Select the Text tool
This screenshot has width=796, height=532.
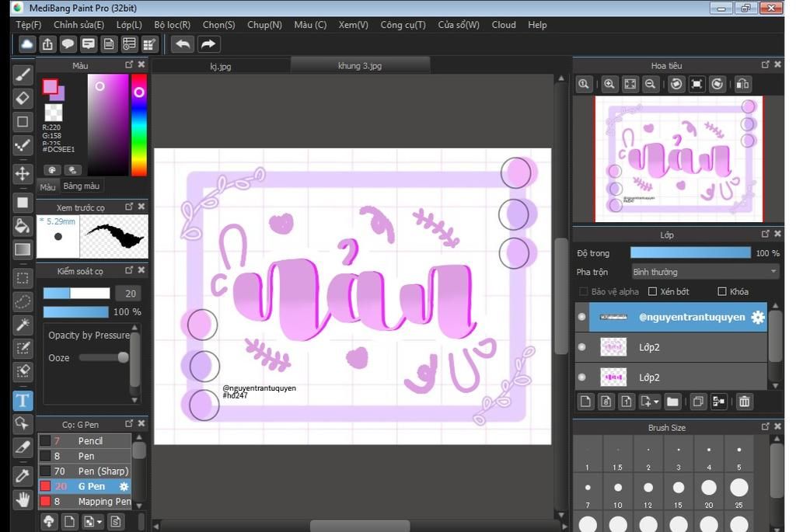tap(23, 400)
